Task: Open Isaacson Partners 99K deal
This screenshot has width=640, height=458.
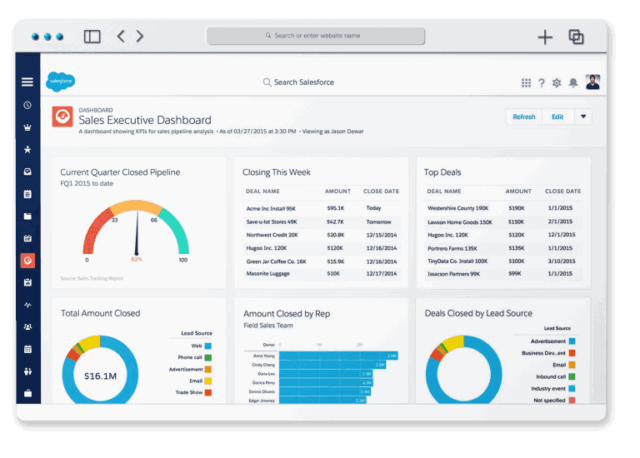Action: 453,274
